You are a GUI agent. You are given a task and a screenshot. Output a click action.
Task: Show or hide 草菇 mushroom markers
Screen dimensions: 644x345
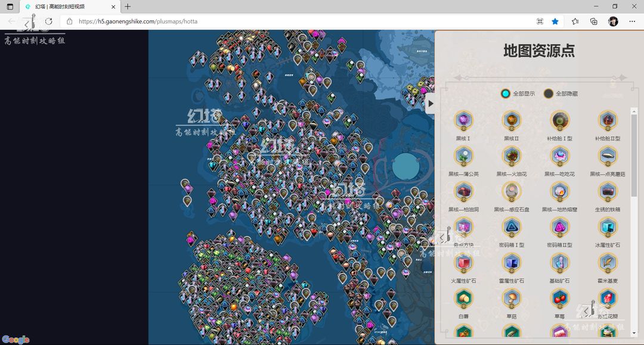pyautogui.click(x=512, y=299)
